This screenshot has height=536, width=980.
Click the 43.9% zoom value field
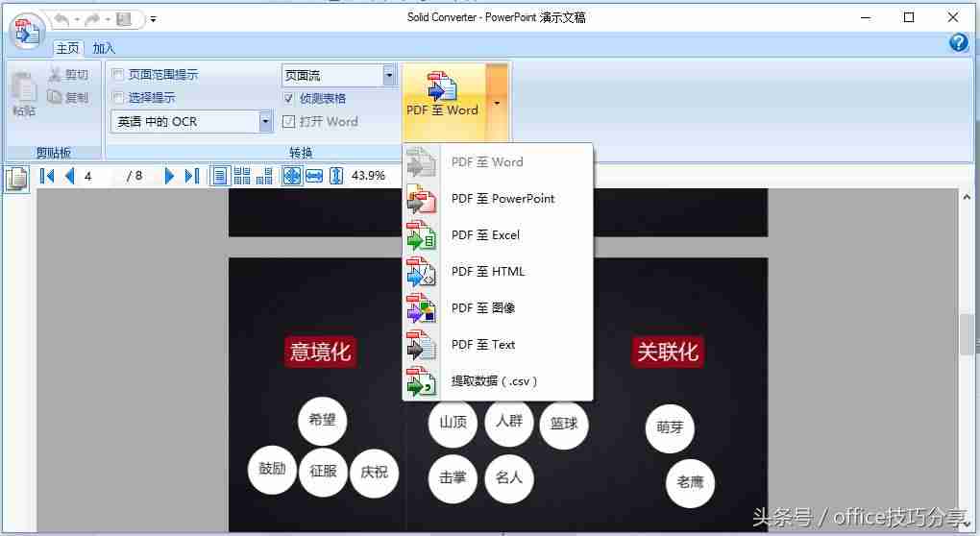pos(369,176)
